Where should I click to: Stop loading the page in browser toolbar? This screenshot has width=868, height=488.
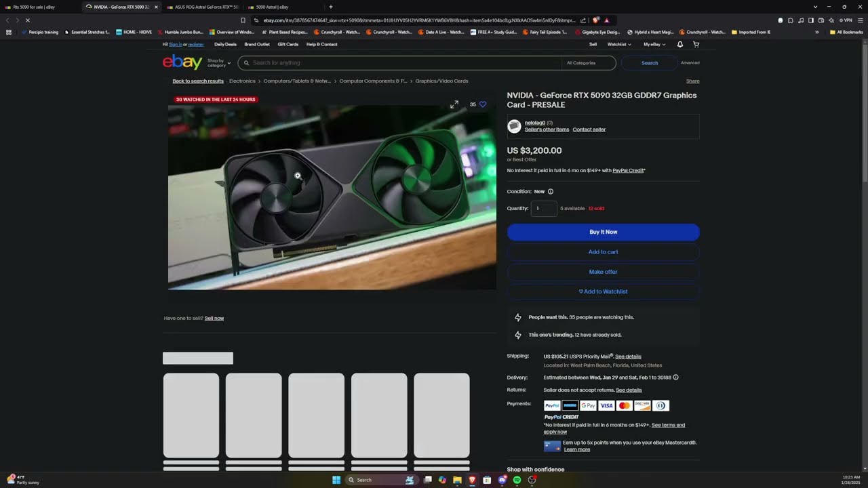click(x=28, y=20)
